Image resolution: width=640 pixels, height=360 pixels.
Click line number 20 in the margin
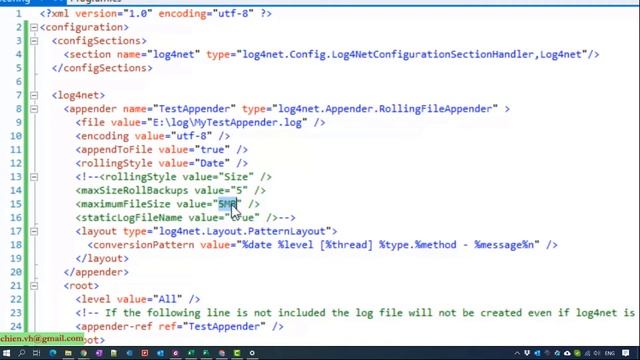click(x=16, y=272)
